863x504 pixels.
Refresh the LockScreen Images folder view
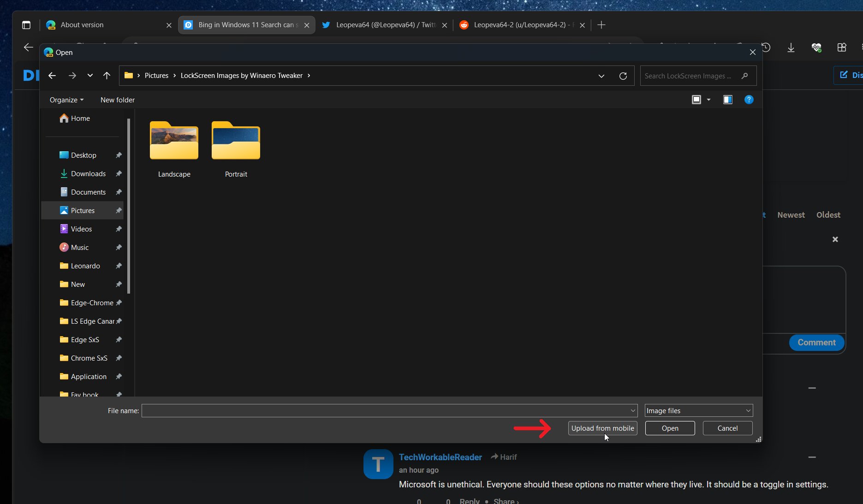coord(623,76)
